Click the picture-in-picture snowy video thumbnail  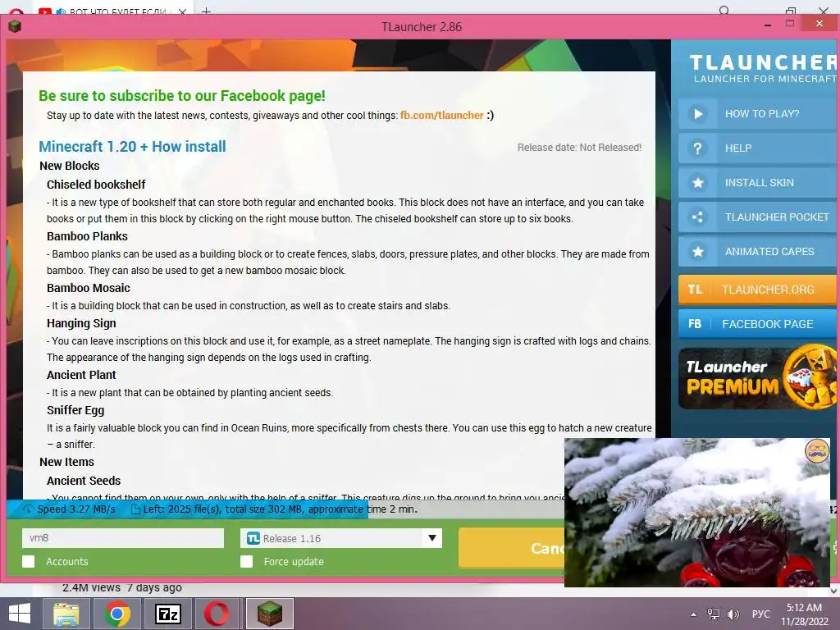(x=697, y=512)
